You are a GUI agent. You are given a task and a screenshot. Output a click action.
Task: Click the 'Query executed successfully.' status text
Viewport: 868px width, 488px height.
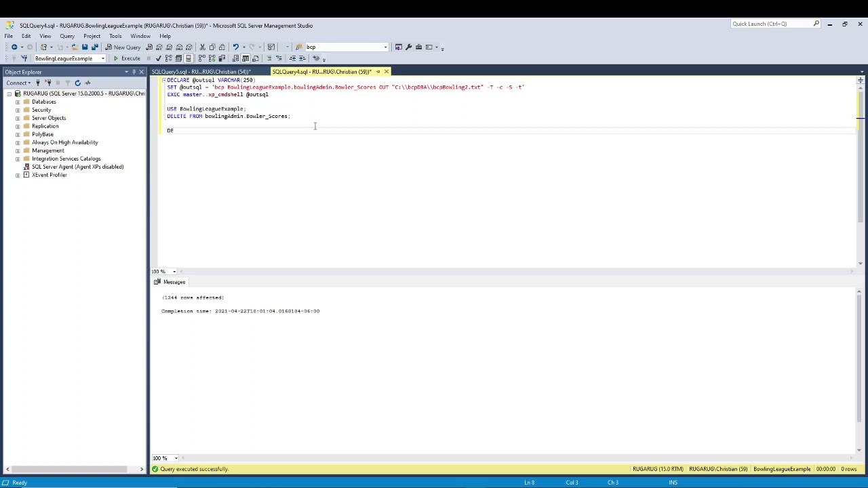coord(194,469)
